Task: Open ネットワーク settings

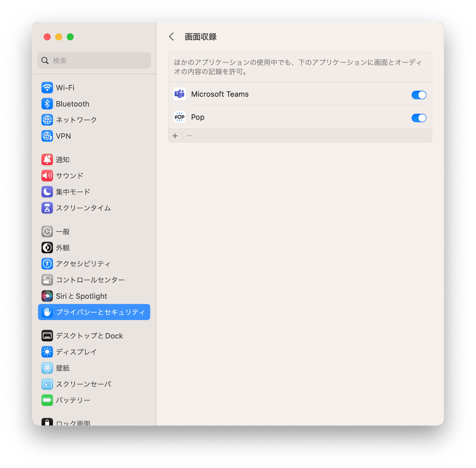Action: coord(47,120)
